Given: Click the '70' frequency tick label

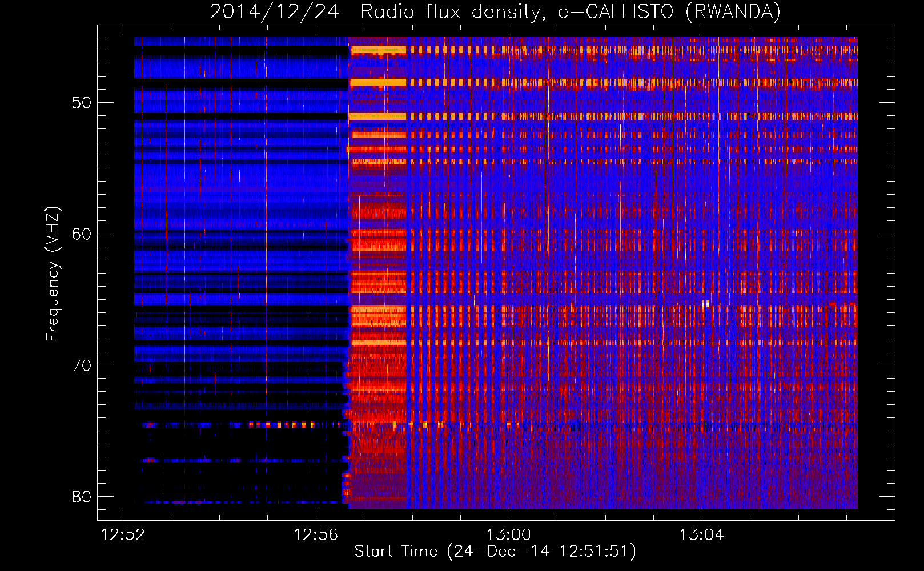Looking at the screenshot, I should coord(82,365).
